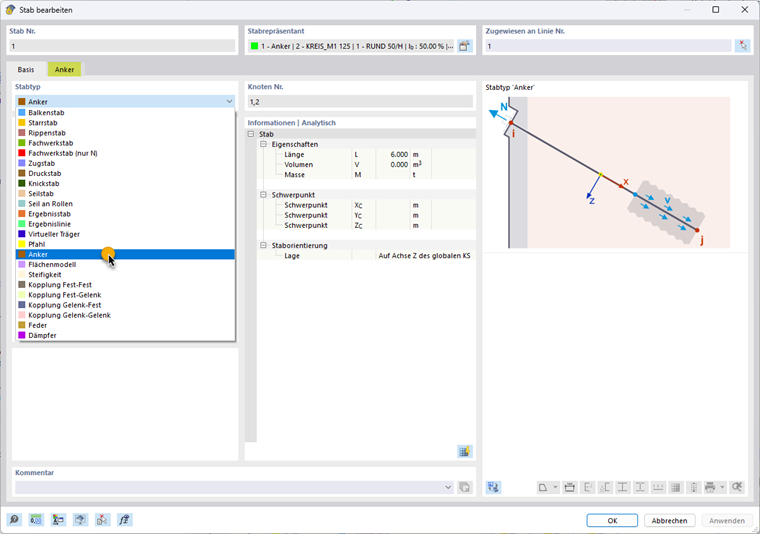
Task: Select Balkenstab from the list
Action: [x=126, y=112]
